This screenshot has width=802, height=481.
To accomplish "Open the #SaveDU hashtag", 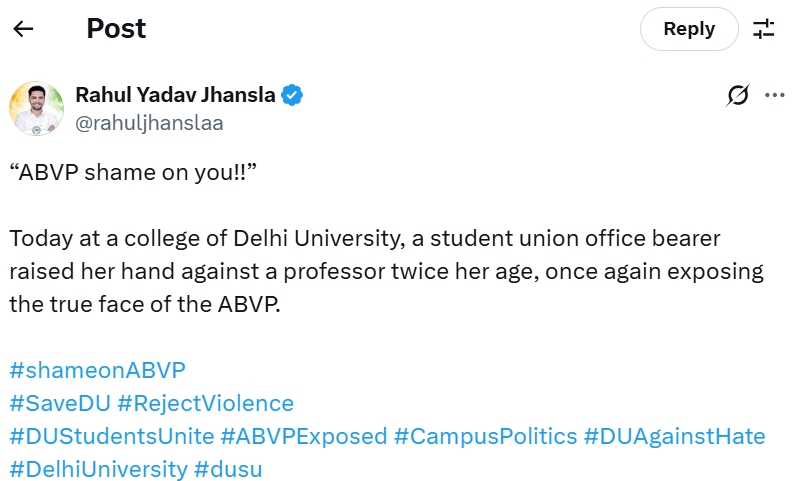I will coord(58,403).
